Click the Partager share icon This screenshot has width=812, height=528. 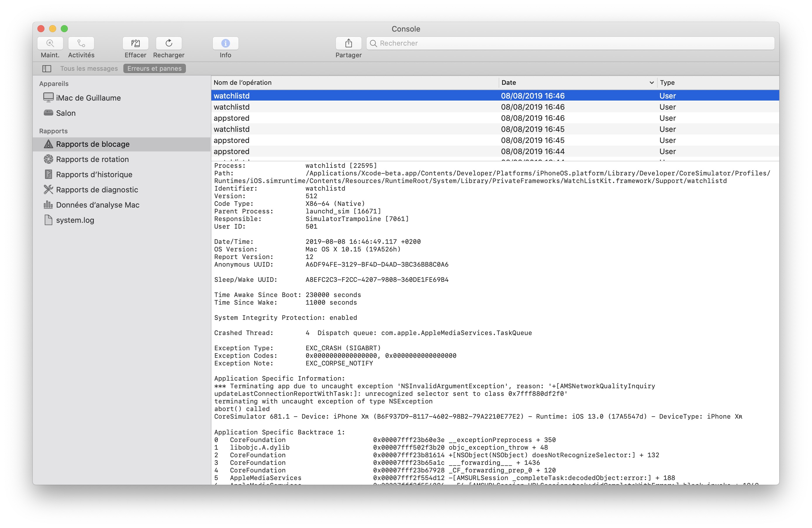[348, 43]
